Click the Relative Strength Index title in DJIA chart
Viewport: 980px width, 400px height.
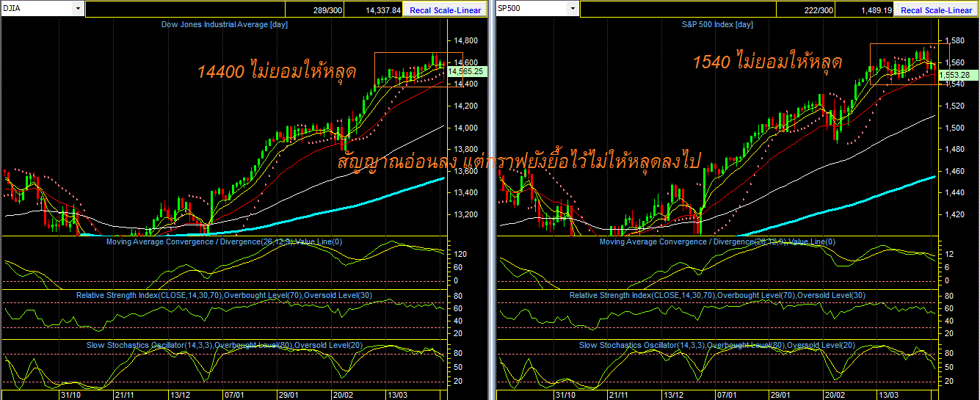(x=224, y=294)
